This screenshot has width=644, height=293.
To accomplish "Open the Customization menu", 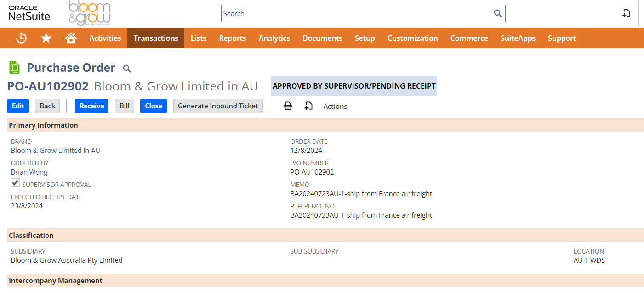I will pyautogui.click(x=413, y=38).
